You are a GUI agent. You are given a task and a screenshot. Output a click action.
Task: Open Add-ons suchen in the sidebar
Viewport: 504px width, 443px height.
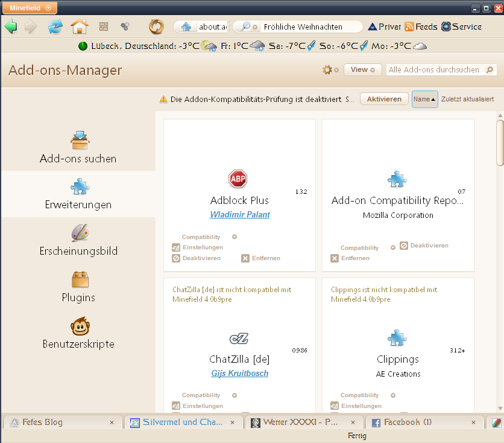tap(78, 148)
